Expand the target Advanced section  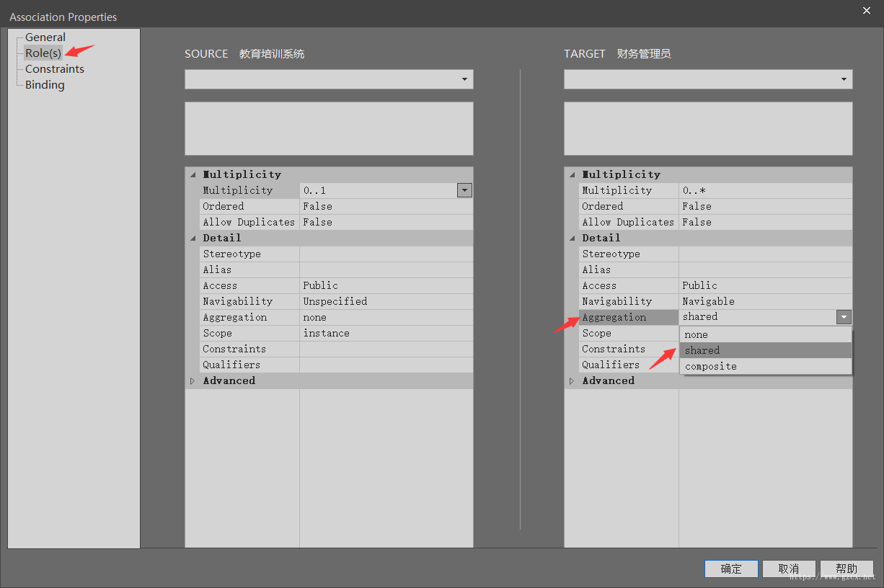572,381
